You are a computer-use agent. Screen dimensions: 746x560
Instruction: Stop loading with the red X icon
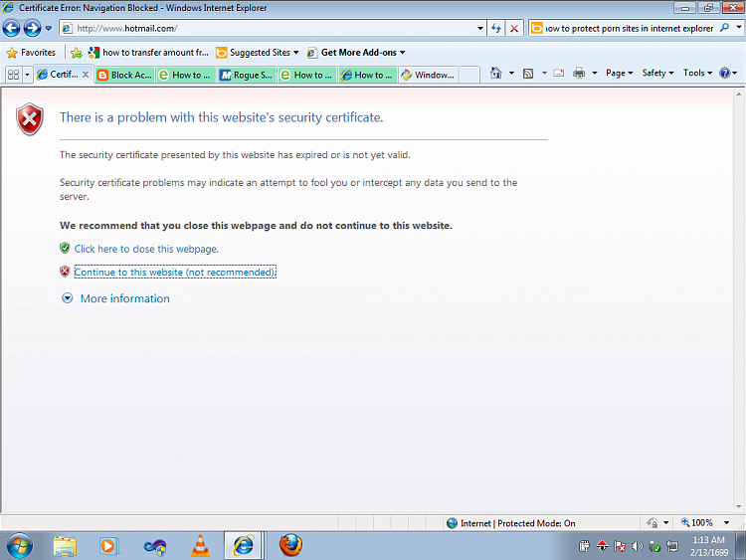pyautogui.click(x=514, y=29)
